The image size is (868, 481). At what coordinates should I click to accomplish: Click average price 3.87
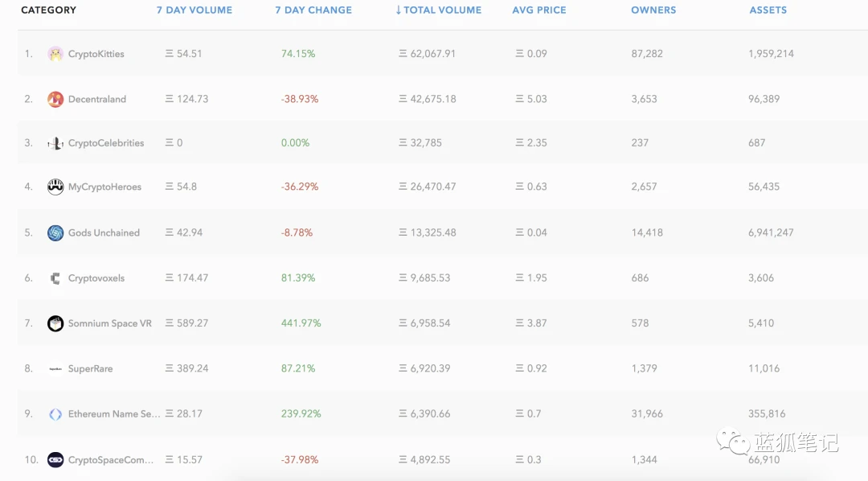pyautogui.click(x=531, y=323)
